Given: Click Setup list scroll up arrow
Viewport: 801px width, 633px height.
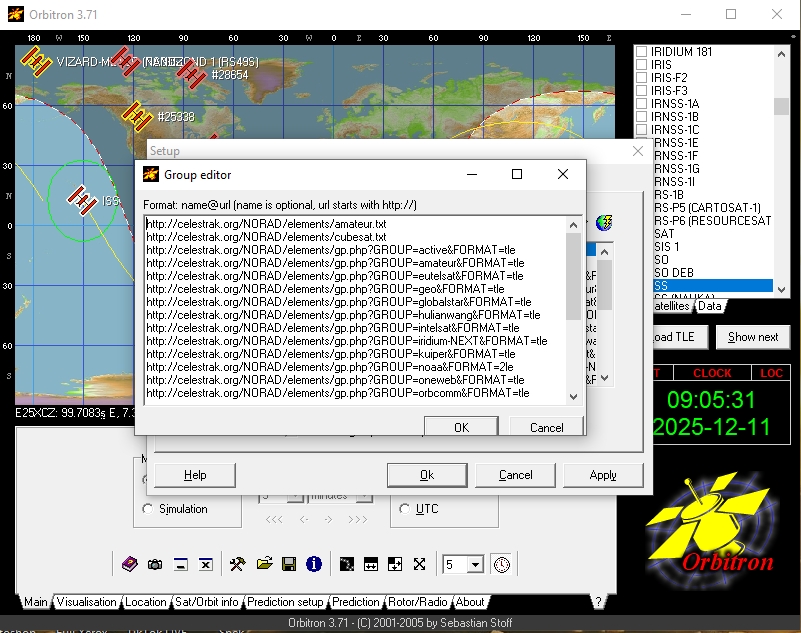Looking at the screenshot, I should click(605, 251).
